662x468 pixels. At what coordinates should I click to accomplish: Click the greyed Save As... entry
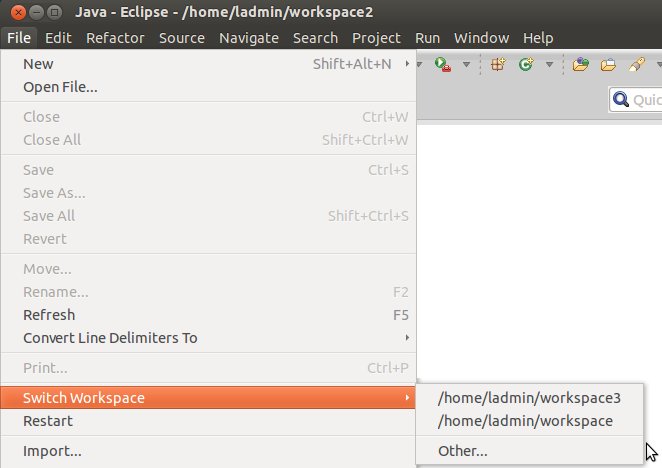208,193
